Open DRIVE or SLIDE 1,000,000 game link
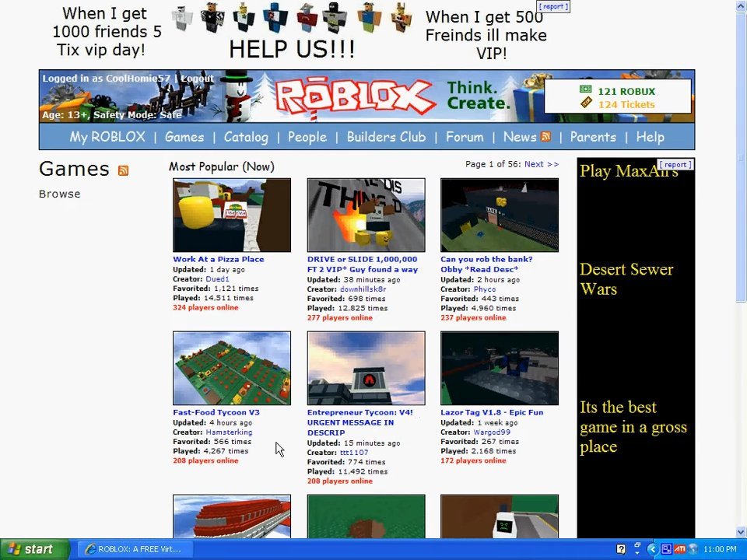Screen dimensions: 747x560 pos(362,264)
